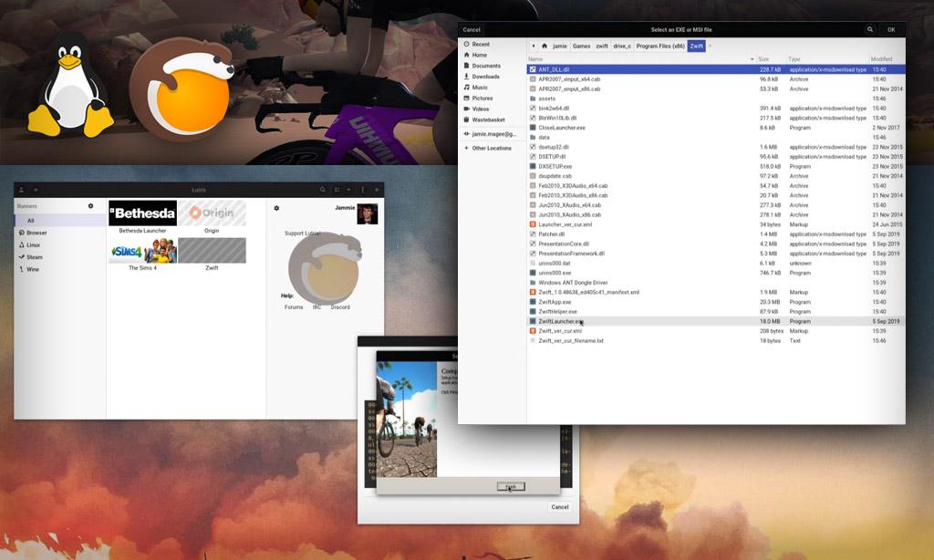Image resolution: width=934 pixels, height=560 pixels.
Task: Open the jamie.magee network location in sidebar
Action: tap(493, 134)
